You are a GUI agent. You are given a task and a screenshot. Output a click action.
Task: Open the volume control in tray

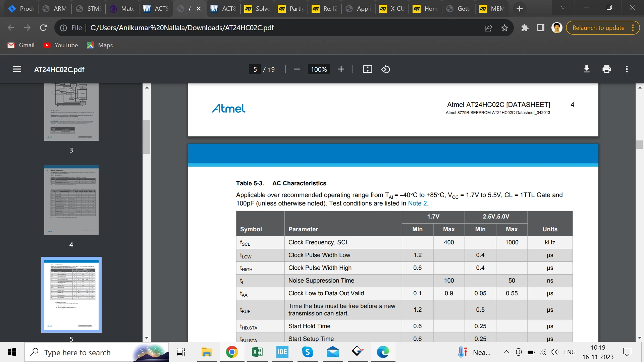click(x=554, y=352)
